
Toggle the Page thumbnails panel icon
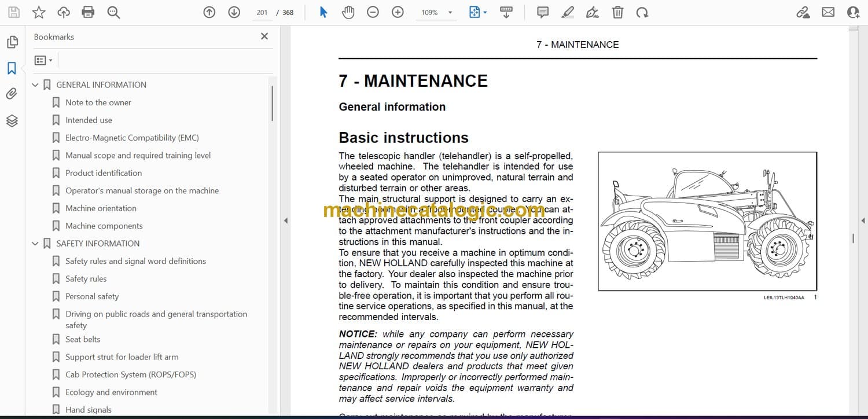pyautogui.click(x=12, y=42)
